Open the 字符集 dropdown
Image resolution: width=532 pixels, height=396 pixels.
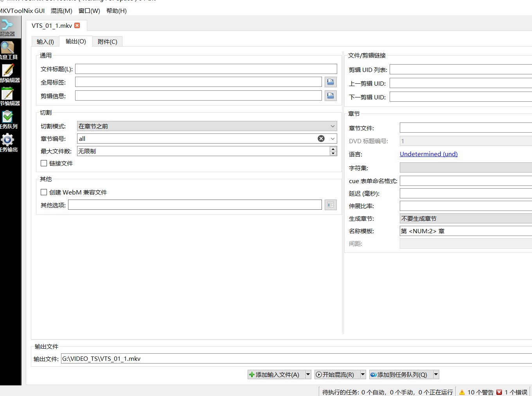tap(466, 167)
